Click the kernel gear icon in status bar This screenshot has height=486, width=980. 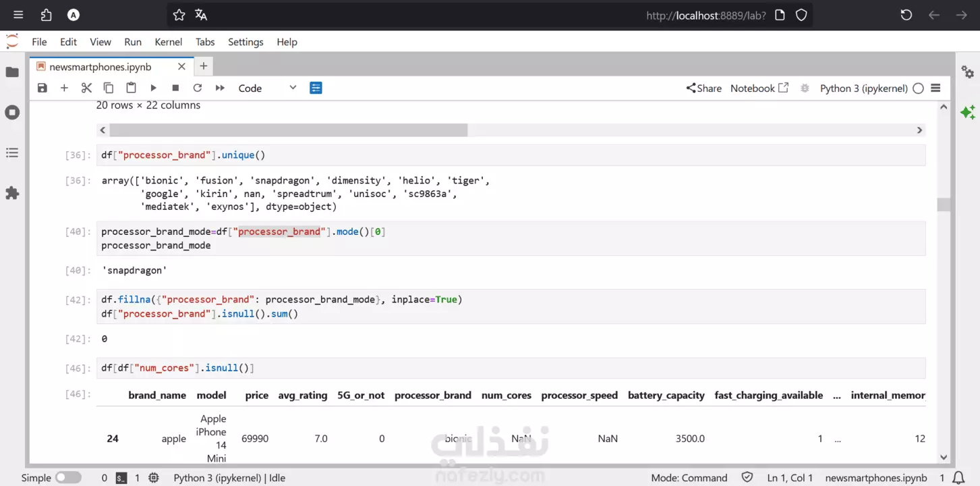(154, 478)
